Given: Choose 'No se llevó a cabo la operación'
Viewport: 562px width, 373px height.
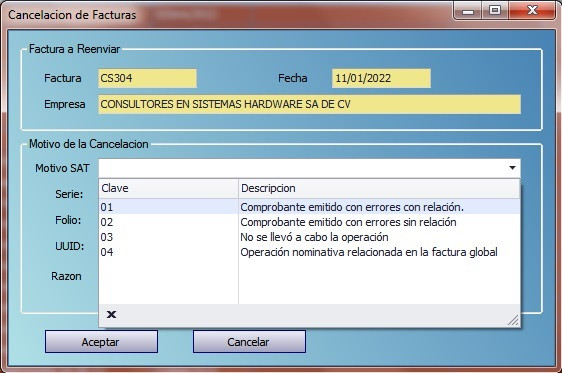Looking at the screenshot, I should point(314,237).
